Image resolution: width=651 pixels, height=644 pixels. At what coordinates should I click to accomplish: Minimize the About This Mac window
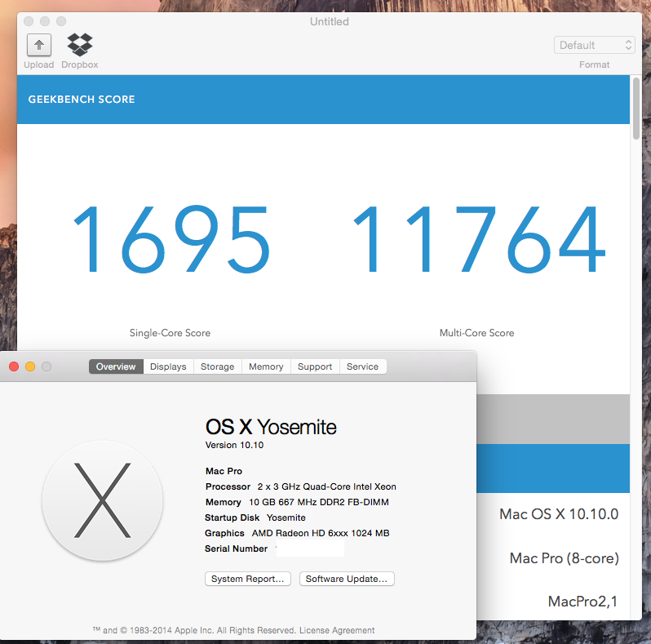click(x=30, y=366)
